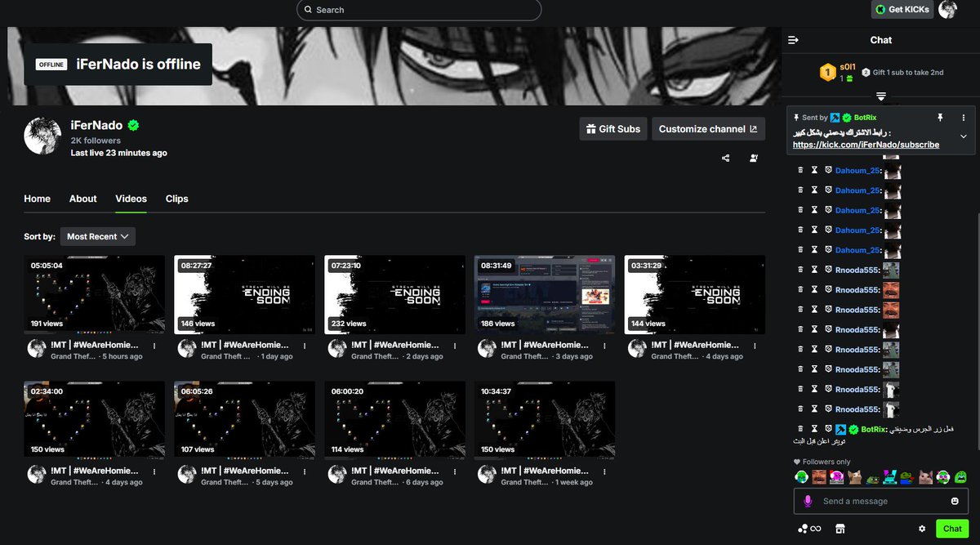
Task: Open the 05:05:04 video thumbnail
Action: pyautogui.click(x=94, y=294)
